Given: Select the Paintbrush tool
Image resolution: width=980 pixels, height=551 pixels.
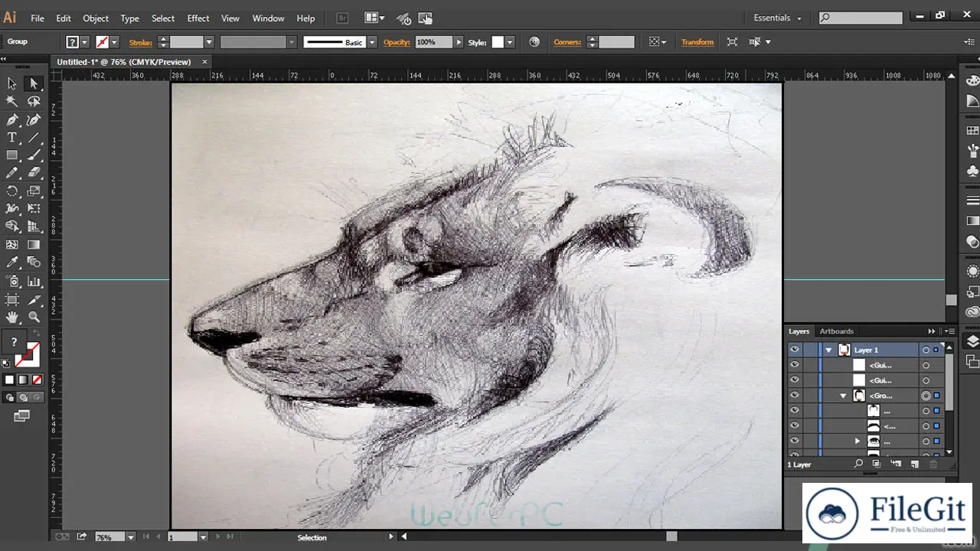Looking at the screenshot, I should (x=33, y=155).
